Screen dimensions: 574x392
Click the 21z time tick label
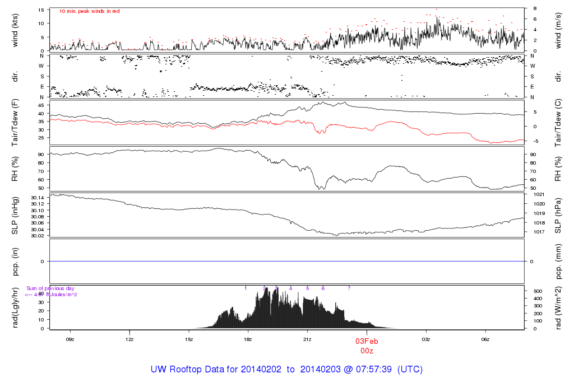tap(307, 339)
